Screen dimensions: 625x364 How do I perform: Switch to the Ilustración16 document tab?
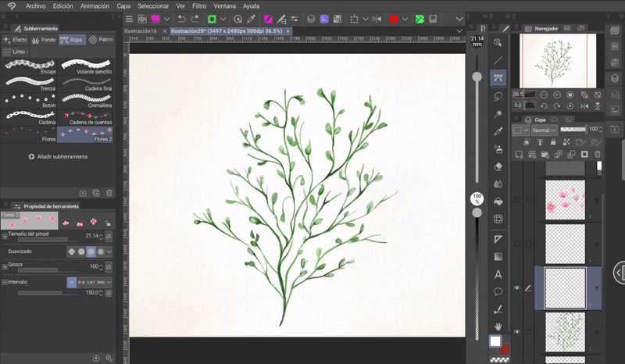point(141,31)
